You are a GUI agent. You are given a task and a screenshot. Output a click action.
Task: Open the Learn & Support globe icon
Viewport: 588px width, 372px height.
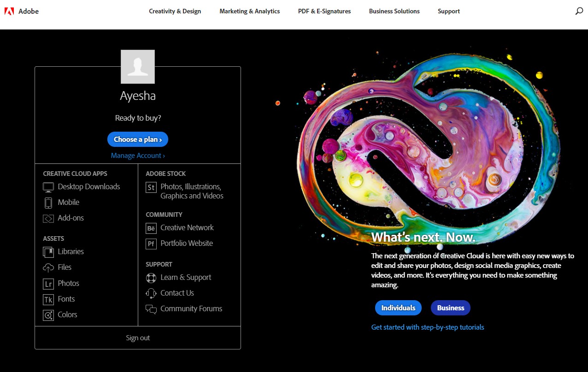click(151, 278)
